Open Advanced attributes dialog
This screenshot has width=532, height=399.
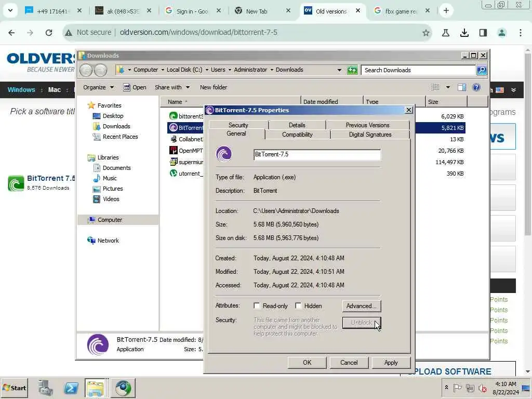point(362,305)
